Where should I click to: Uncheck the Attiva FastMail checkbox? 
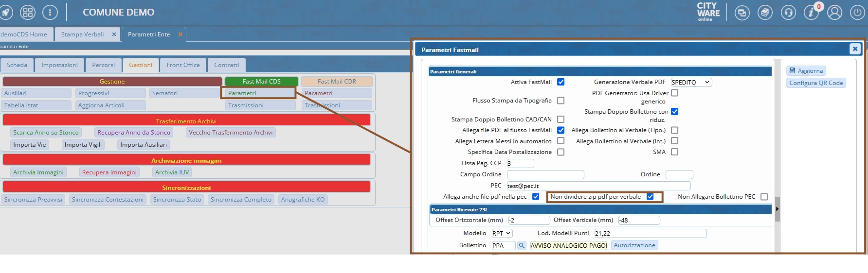point(561,82)
